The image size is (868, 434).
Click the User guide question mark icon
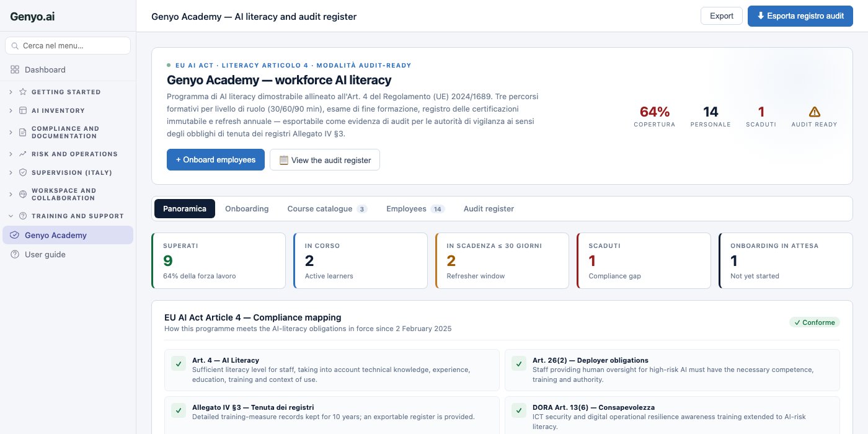coord(15,255)
